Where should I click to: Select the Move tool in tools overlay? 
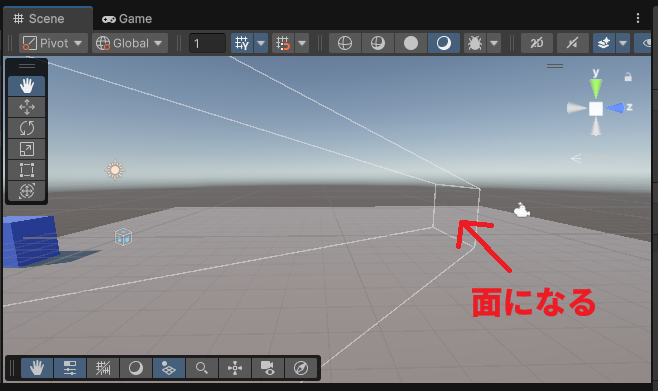[x=26, y=107]
